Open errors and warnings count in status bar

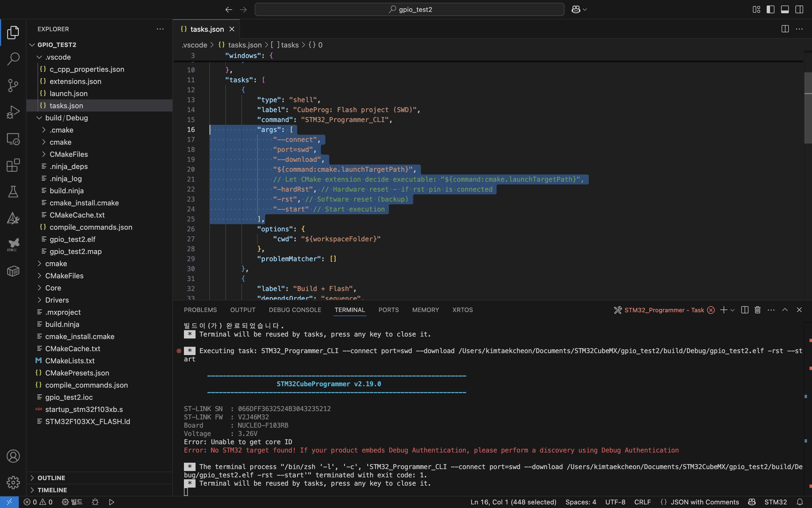pyautogui.click(x=38, y=502)
